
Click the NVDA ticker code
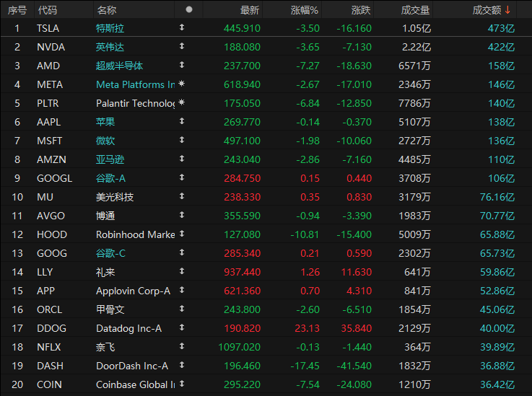(51, 47)
